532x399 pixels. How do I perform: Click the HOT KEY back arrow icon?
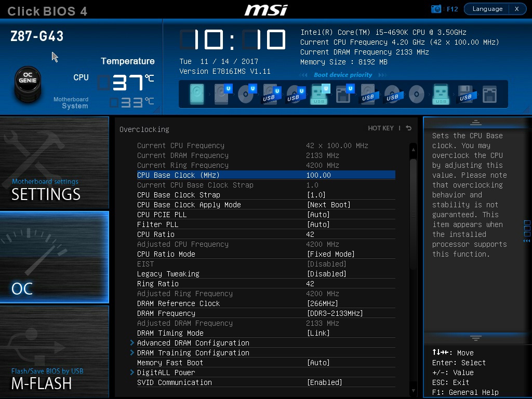(409, 128)
